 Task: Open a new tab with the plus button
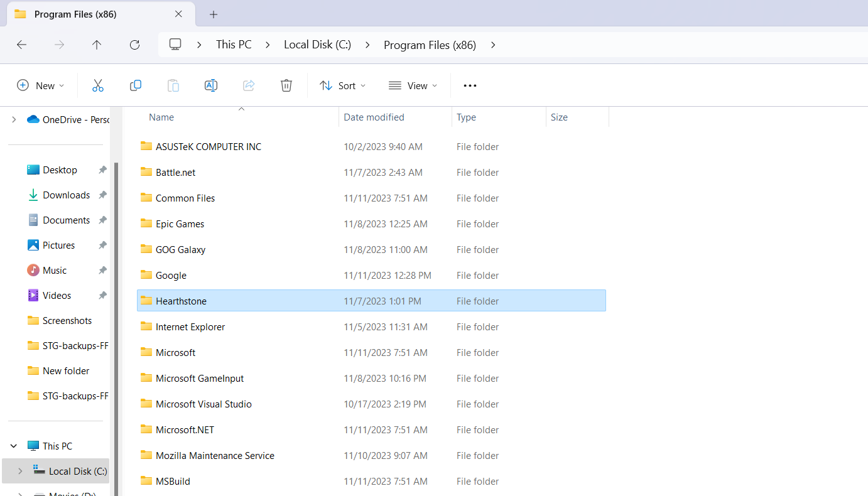pyautogui.click(x=212, y=14)
